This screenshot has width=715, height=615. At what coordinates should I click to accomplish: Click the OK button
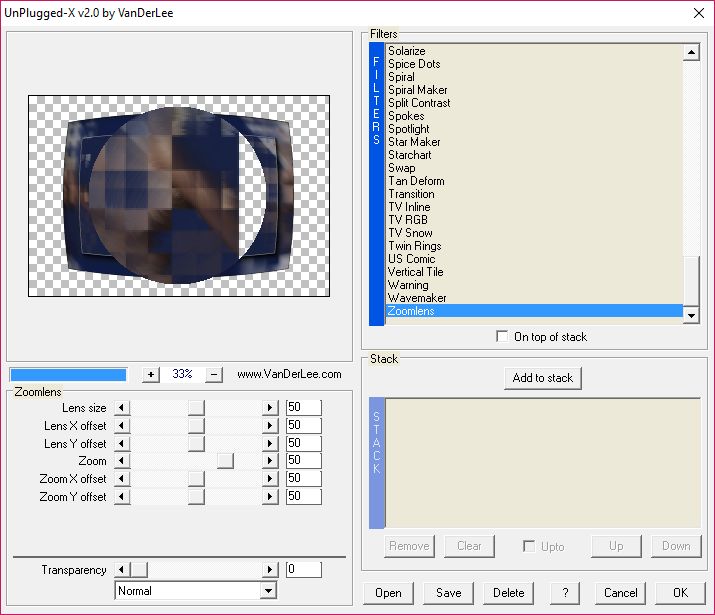(680, 593)
